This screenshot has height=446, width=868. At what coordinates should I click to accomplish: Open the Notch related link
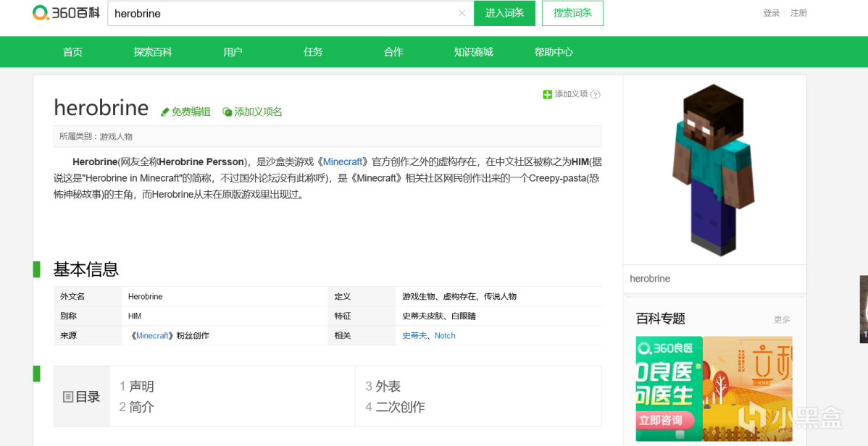click(x=445, y=335)
